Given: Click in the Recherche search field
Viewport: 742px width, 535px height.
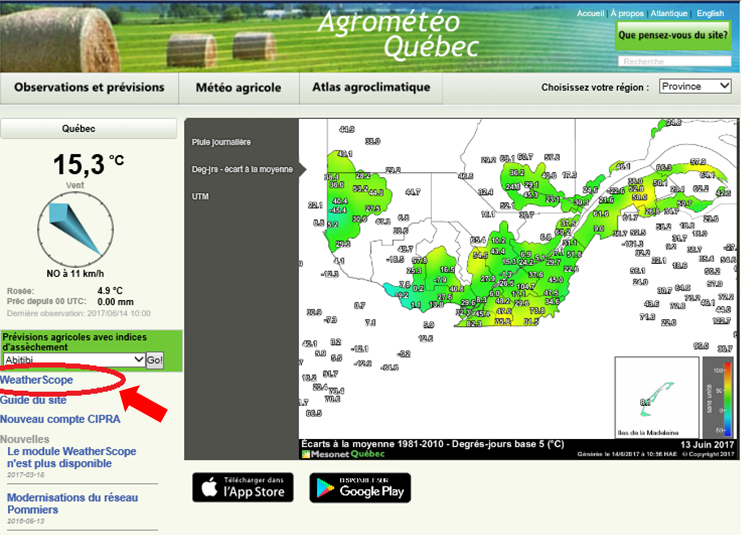Looking at the screenshot, I should click(675, 62).
